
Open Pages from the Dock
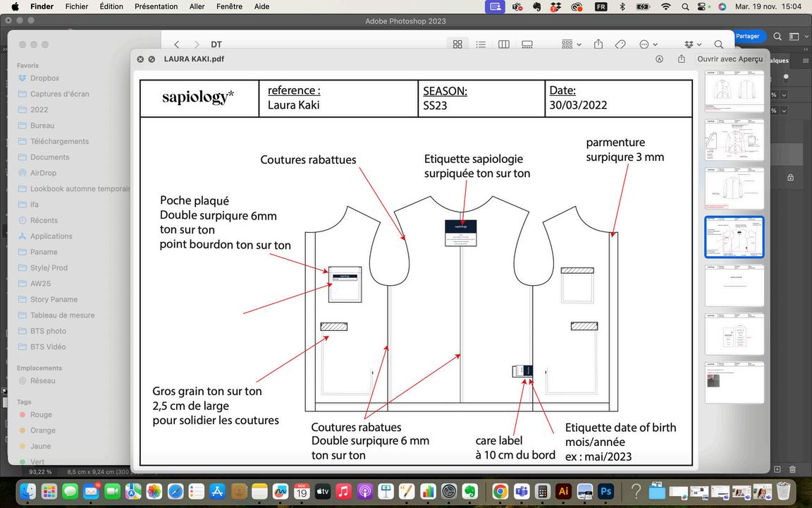point(407,491)
